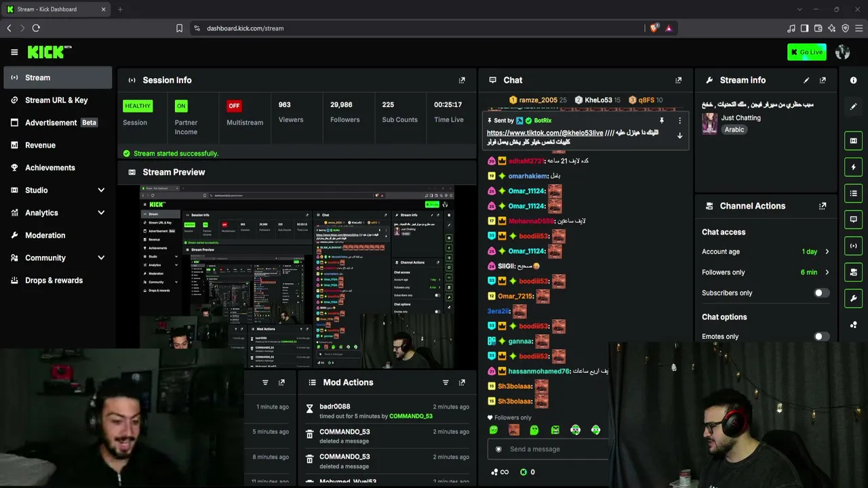Bookmark this page in address bar
Screen dimensions: 868x488
(179, 28)
